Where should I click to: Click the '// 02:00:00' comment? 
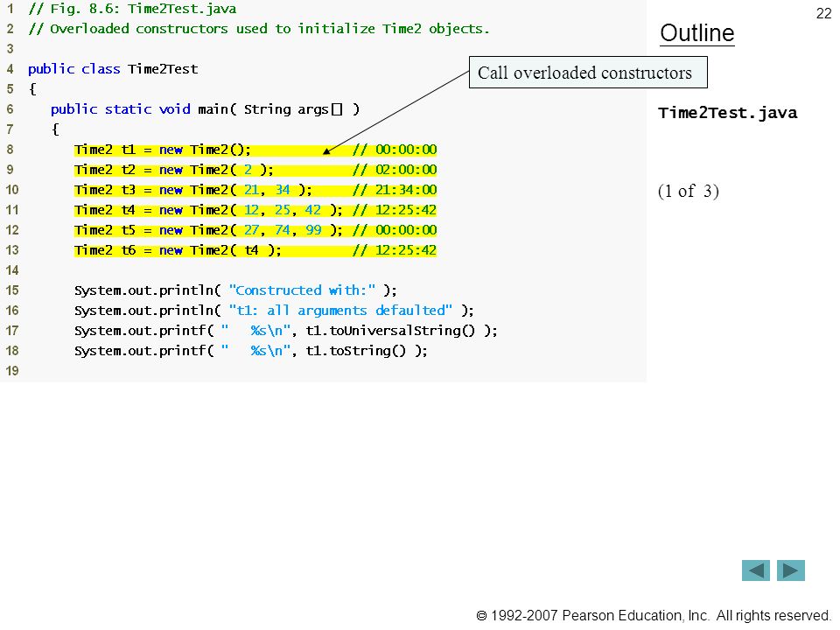(x=395, y=170)
